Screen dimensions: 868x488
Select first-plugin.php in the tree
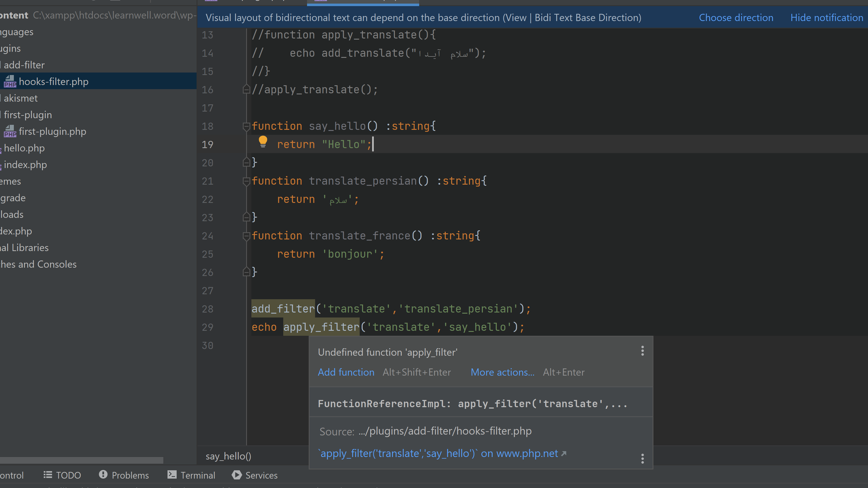(x=98, y=131)
